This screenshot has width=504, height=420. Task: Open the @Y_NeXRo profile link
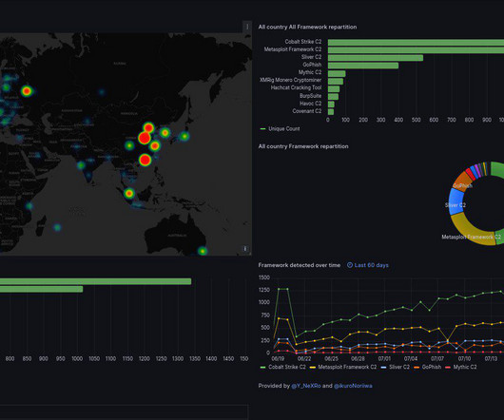305,386
